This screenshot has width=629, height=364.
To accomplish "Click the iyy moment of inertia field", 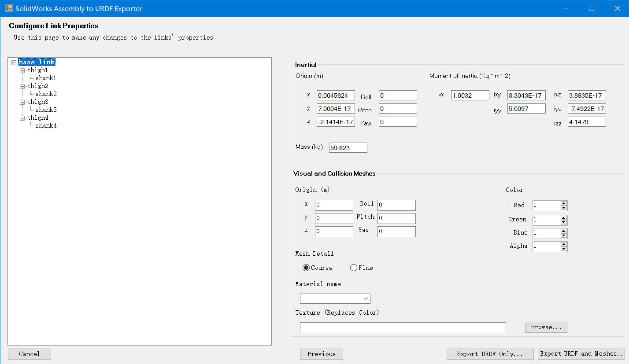I will coord(526,108).
